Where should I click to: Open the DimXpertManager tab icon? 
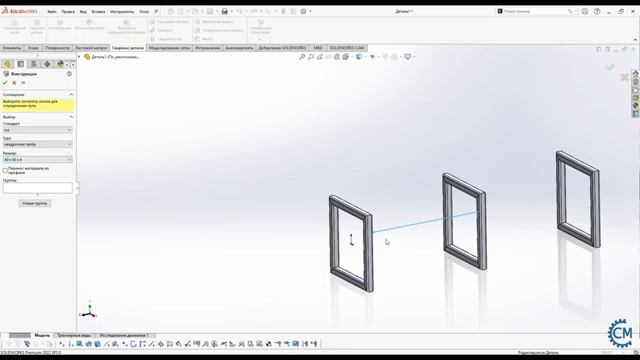click(x=47, y=64)
